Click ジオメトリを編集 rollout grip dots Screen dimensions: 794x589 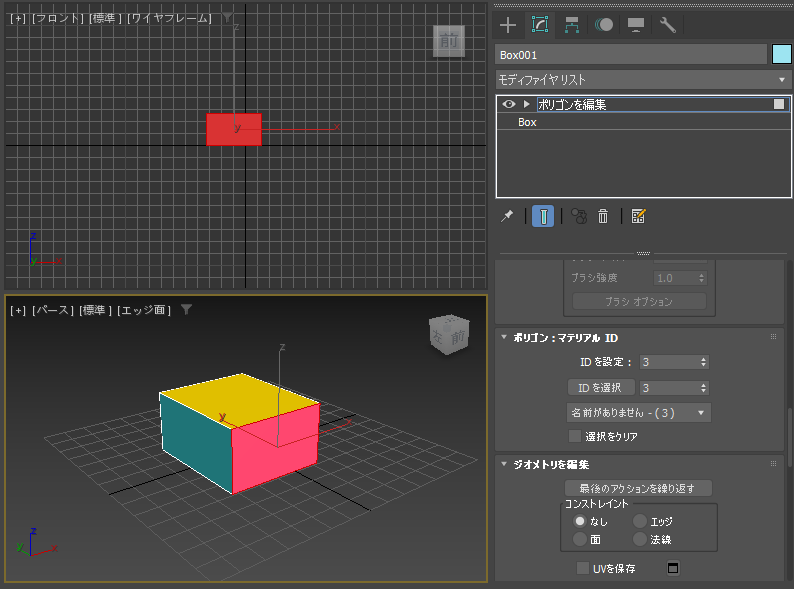tap(773, 463)
